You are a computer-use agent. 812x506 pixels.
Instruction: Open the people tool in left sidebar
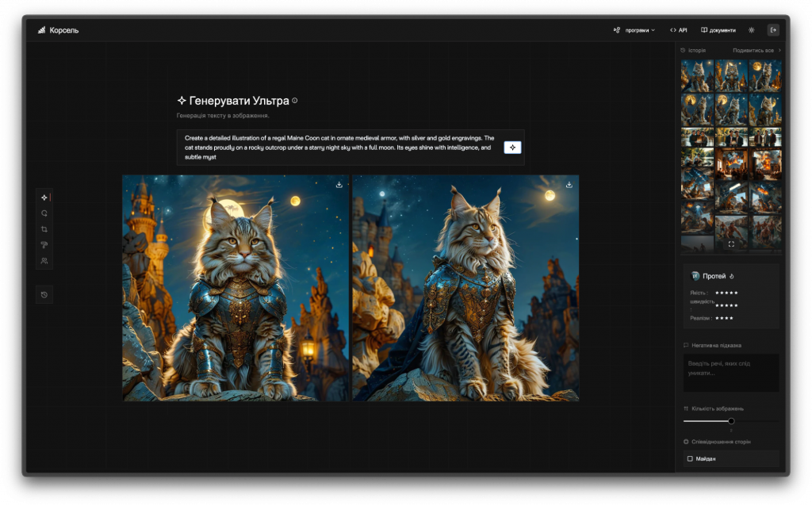coord(44,261)
